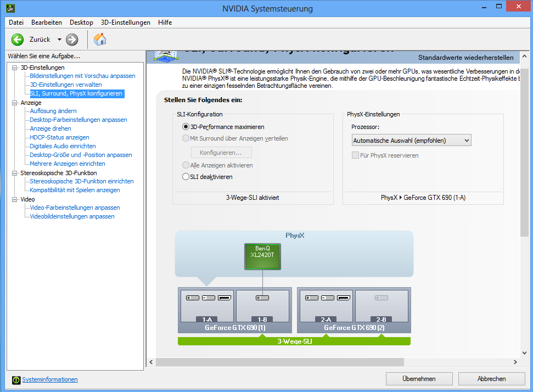Screen dimensions: 533x392
Task: Click the NVIDIA title bar app icon
Action: click(x=10, y=8)
